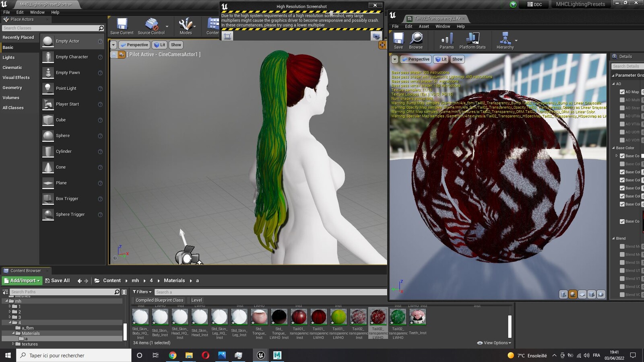Click the Browse icon in material editor
The width and height of the screenshot is (644, 362).
click(416, 41)
